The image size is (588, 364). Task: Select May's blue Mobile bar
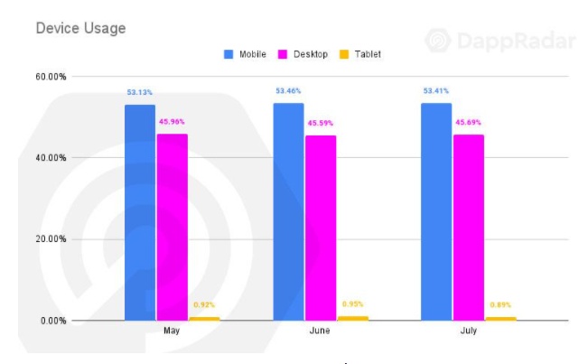(140, 212)
